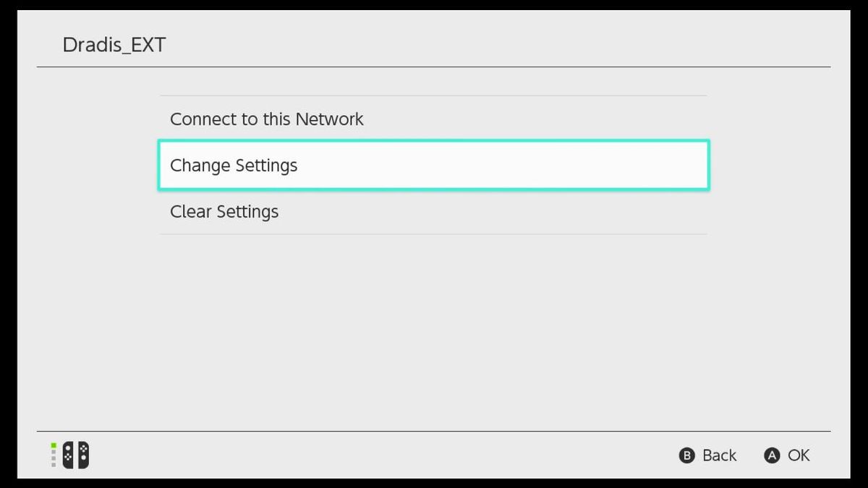Open Clear Settings option
Image resolution: width=868 pixels, height=488 pixels.
224,211
